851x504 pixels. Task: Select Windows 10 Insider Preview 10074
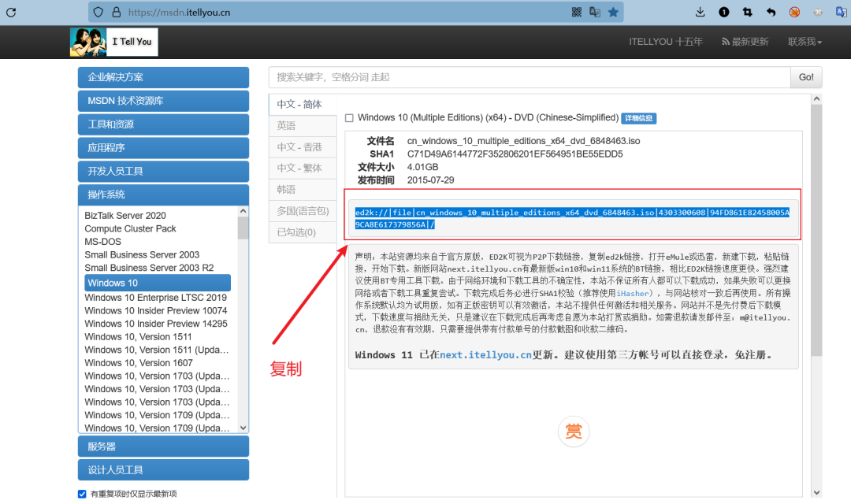click(156, 310)
